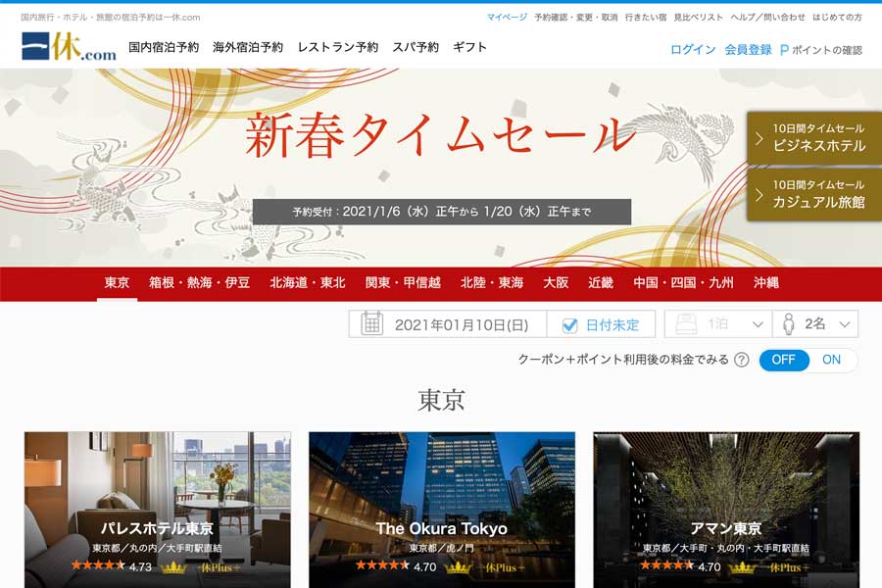Click star rating of アマン東京

coord(666,565)
